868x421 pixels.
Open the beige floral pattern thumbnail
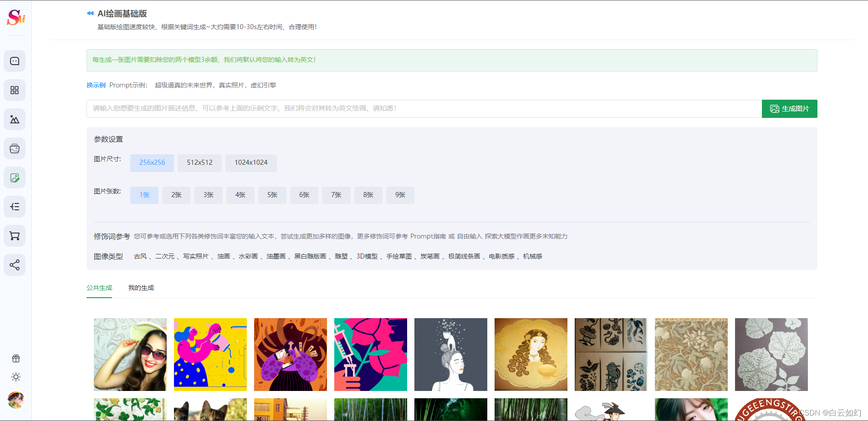tap(691, 355)
